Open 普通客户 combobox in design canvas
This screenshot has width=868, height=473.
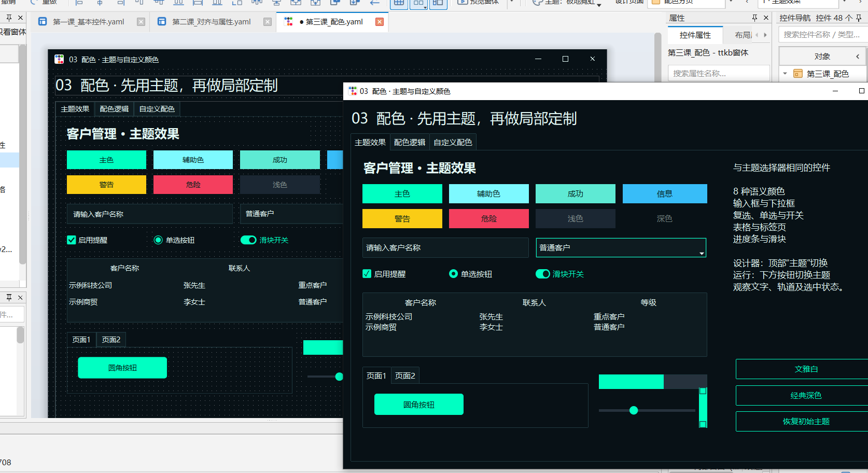click(291, 214)
